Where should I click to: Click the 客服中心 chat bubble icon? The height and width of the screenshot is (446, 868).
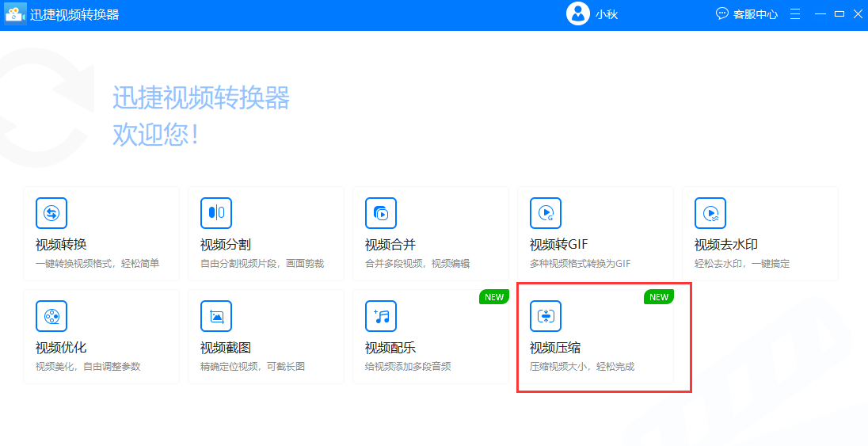[721, 13]
